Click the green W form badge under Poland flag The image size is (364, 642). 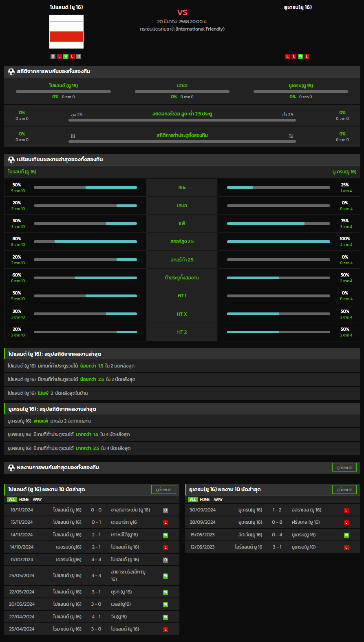(66, 56)
